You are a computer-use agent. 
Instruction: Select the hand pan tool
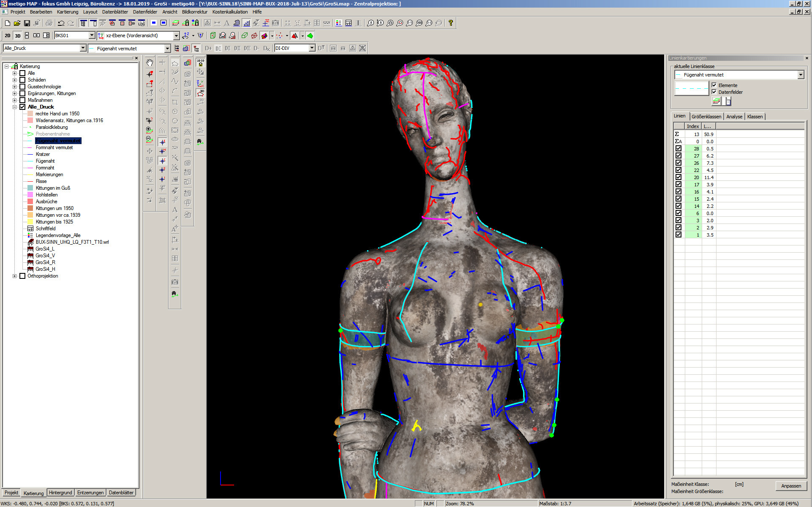tap(150, 63)
